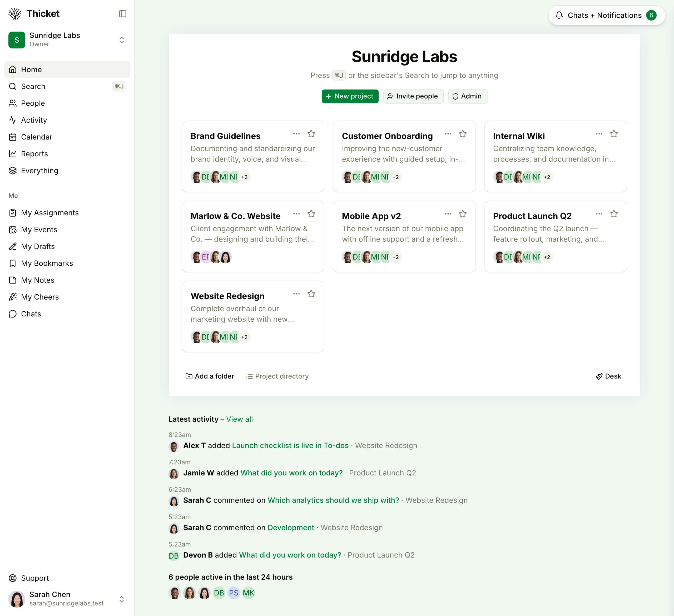This screenshot has width=674, height=616.
Task: Open Mobile App v2 more options menu
Action: pos(448,214)
